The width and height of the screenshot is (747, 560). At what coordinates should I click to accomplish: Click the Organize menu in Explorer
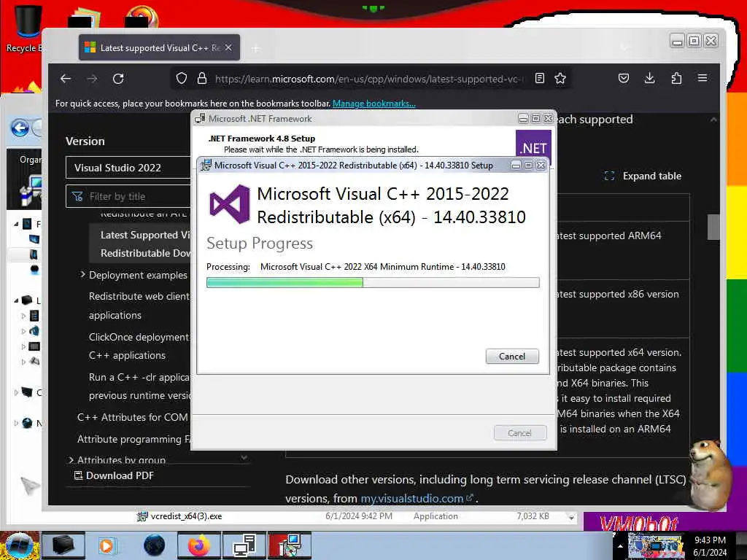point(31,160)
